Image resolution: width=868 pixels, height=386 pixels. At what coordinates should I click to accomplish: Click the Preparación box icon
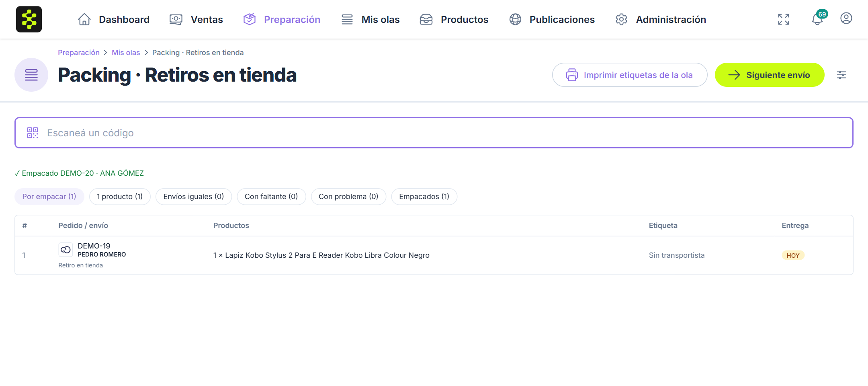pos(250,19)
